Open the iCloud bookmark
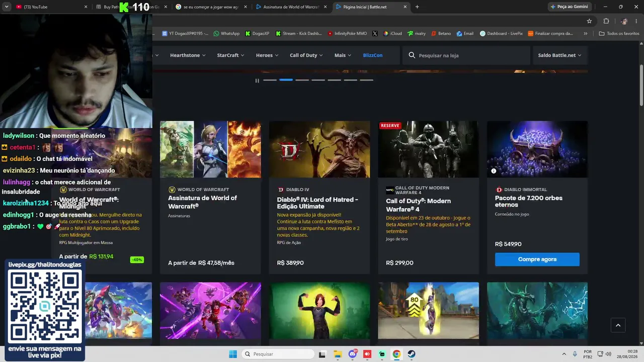Screen dimensions: 644x362 (392, 34)
